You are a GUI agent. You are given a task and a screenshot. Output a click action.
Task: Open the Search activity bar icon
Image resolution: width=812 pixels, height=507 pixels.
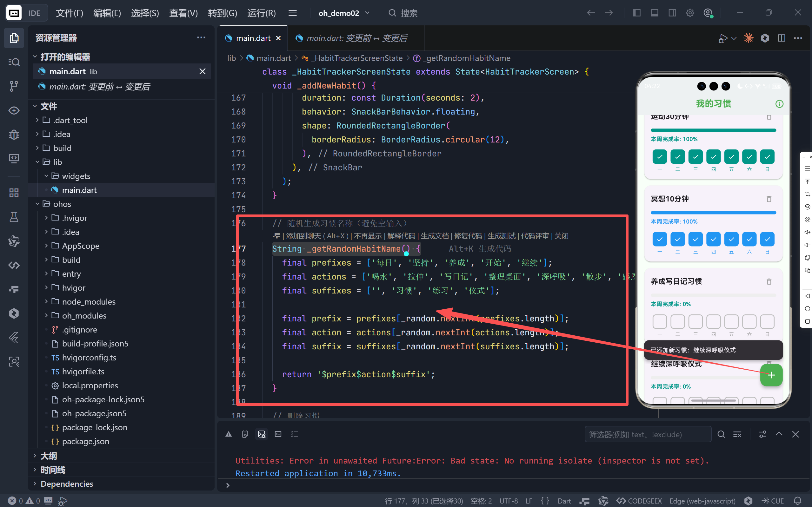(14, 62)
